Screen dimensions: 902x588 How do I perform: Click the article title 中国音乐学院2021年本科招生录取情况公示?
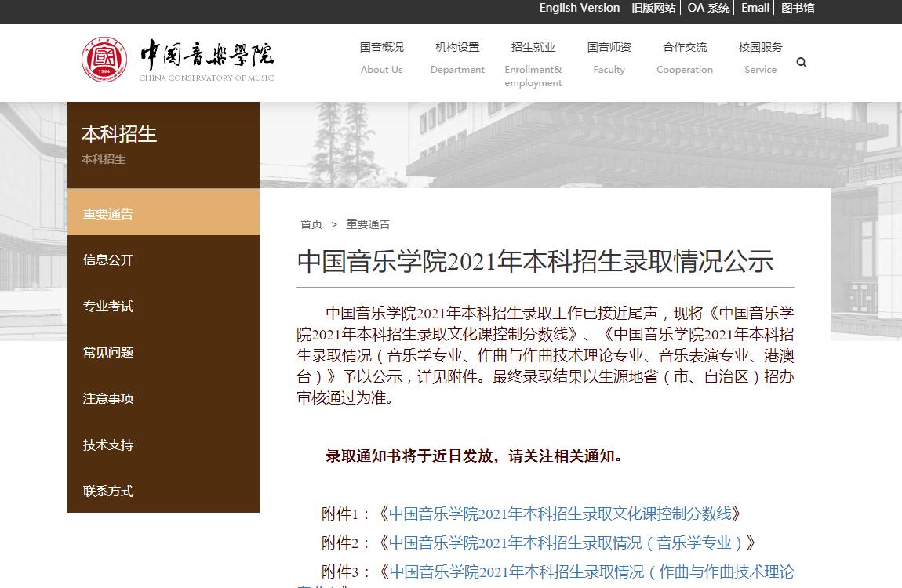pos(535,262)
